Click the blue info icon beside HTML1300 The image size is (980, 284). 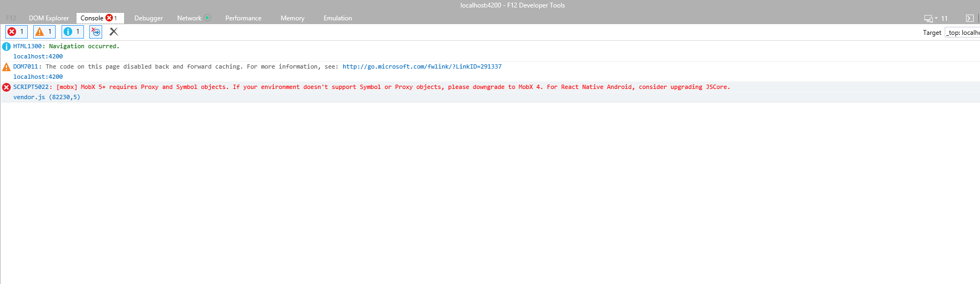pos(6,47)
